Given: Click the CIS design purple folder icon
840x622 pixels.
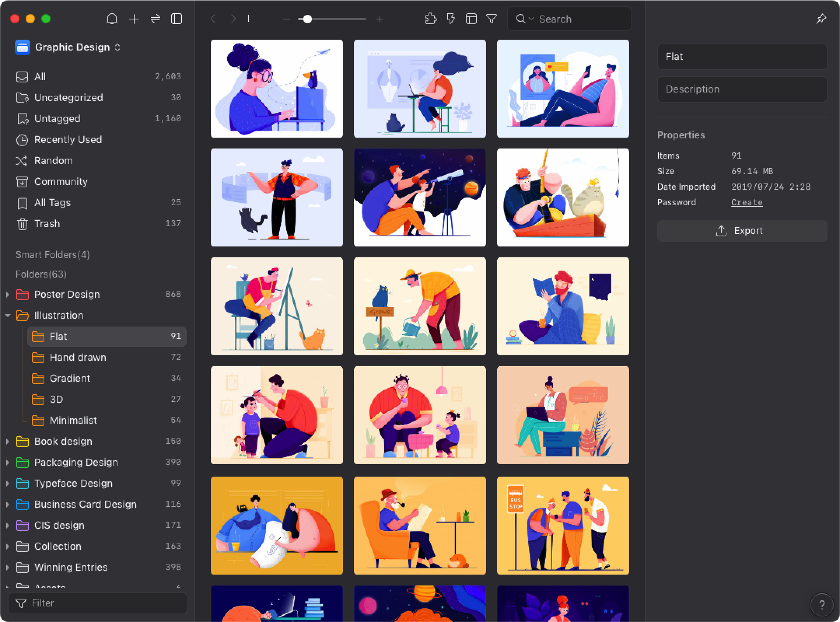Looking at the screenshot, I should point(22,525).
